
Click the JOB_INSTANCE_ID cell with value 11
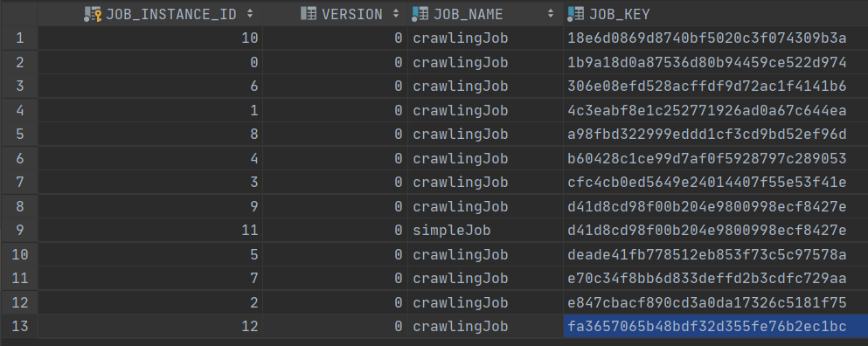150,231
